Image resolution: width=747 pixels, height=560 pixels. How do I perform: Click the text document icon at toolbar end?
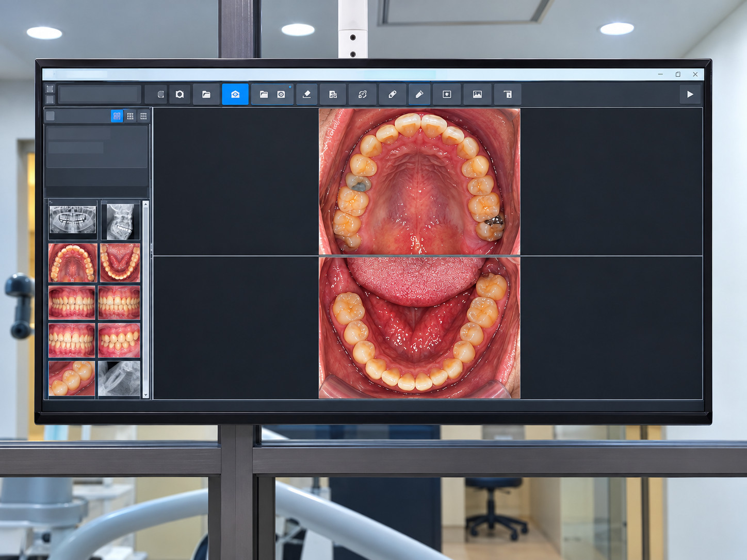pyautogui.click(x=508, y=94)
